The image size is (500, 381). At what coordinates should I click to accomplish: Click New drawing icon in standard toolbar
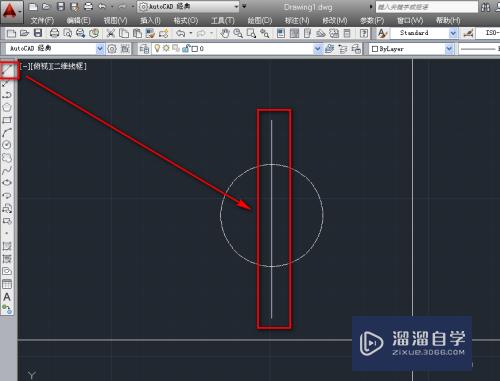click(11, 33)
